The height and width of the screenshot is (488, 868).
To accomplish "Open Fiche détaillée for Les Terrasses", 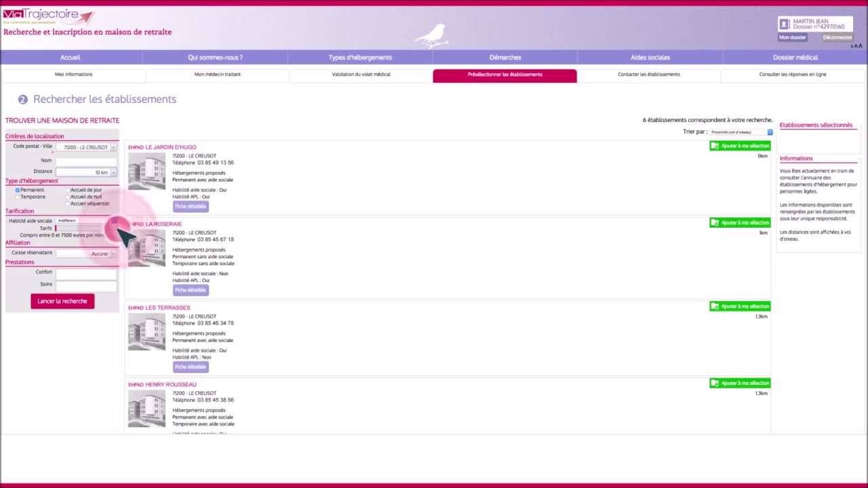I will click(x=191, y=367).
